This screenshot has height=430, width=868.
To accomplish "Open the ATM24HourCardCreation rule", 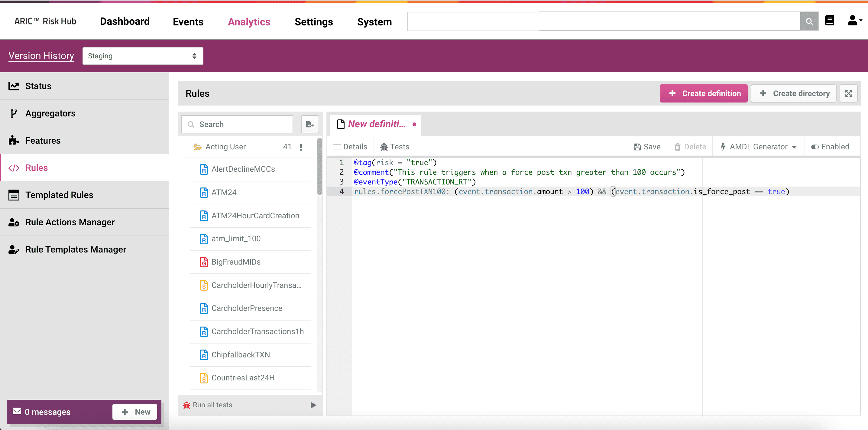I will [x=251, y=216].
